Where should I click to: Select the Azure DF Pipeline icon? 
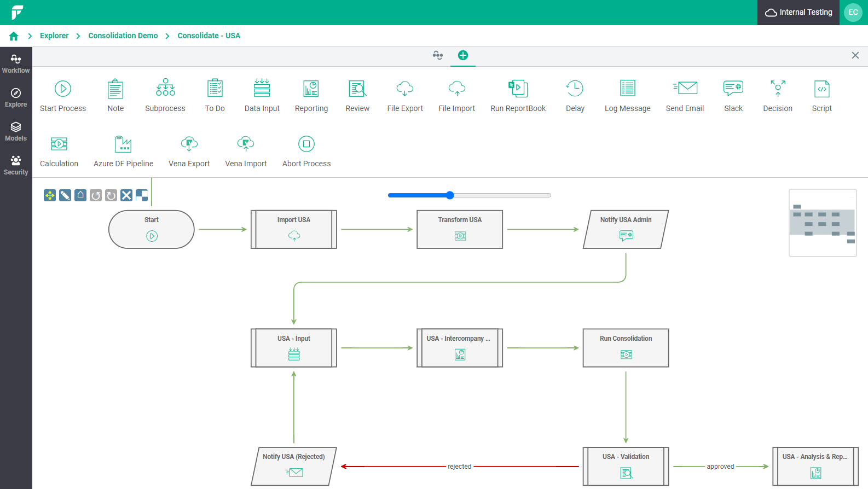[x=123, y=144]
